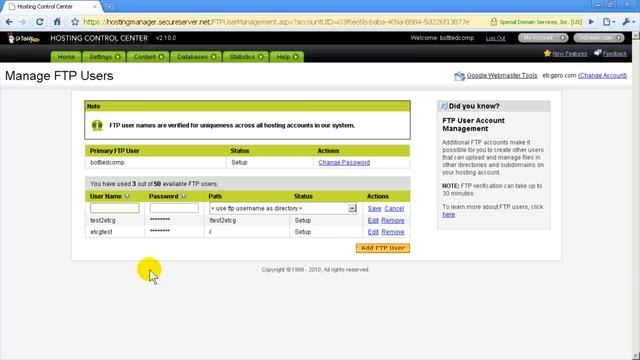The height and width of the screenshot is (360, 640).
Task: Select the Hosting Control Center browser tab
Action: (x=51, y=7)
